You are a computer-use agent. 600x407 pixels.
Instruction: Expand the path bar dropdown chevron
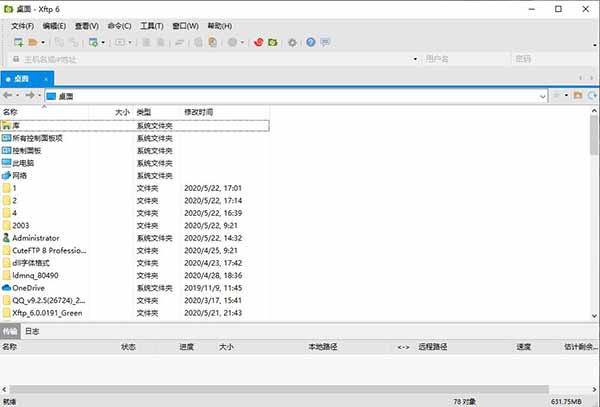[543, 96]
